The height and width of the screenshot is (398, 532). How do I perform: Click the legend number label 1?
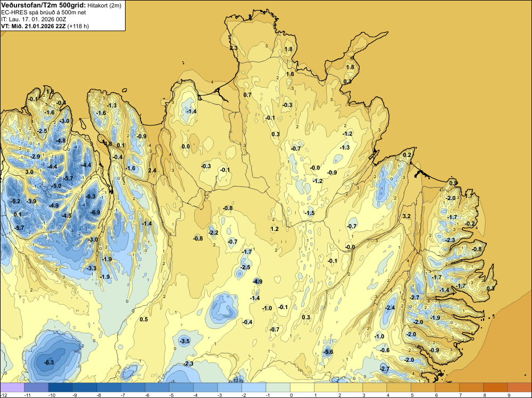(315, 395)
